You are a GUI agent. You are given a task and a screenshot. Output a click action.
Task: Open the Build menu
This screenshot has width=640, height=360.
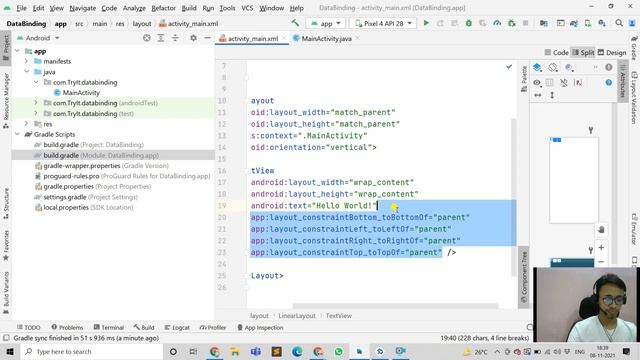[x=189, y=8]
